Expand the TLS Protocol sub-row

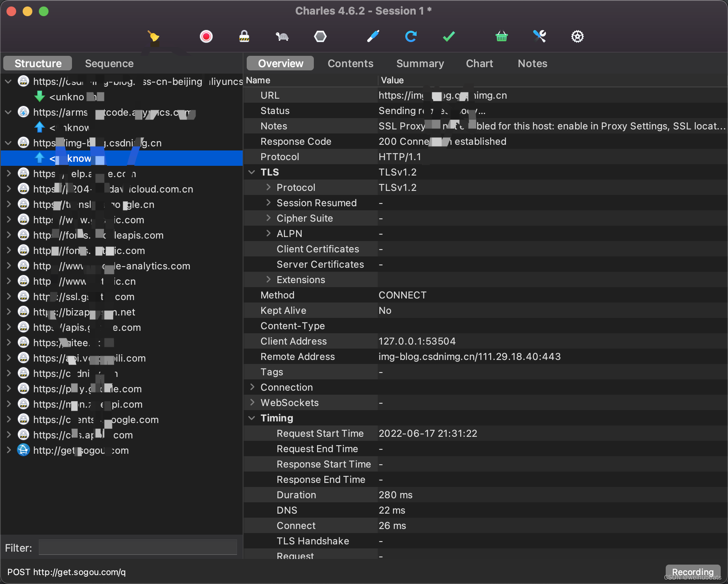pos(268,188)
